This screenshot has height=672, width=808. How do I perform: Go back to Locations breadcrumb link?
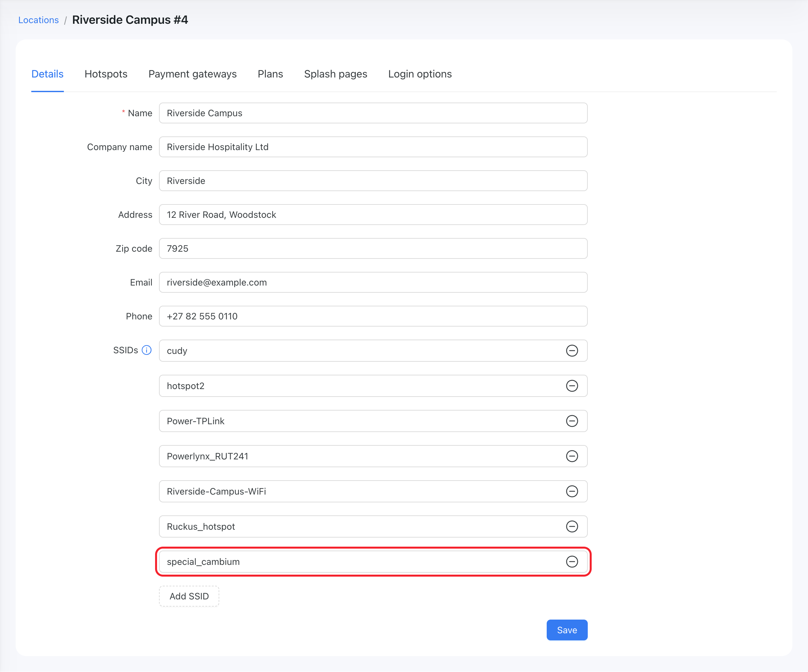coord(38,20)
